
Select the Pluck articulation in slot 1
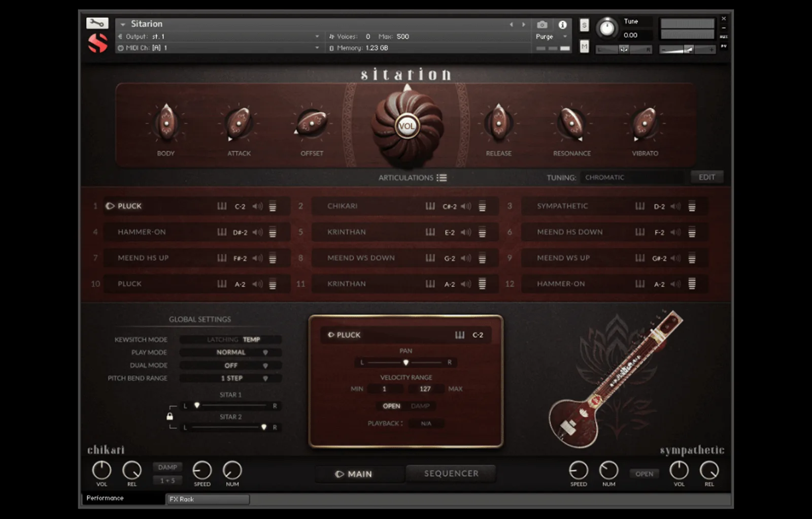point(196,206)
